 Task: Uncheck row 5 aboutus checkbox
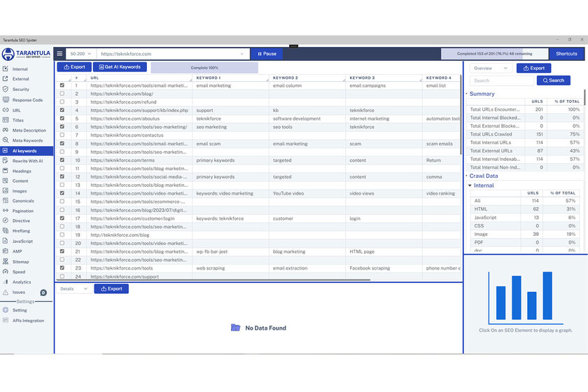click(62, 118)
